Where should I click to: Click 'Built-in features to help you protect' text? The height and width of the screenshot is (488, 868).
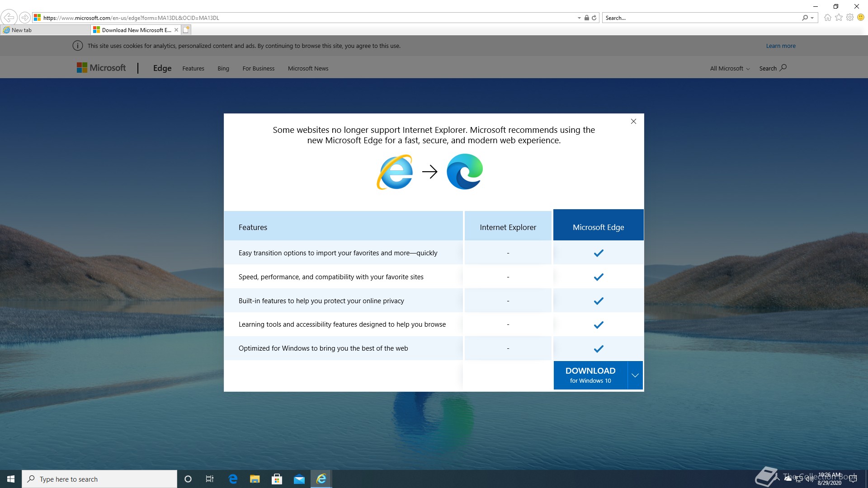click(321, 301)
